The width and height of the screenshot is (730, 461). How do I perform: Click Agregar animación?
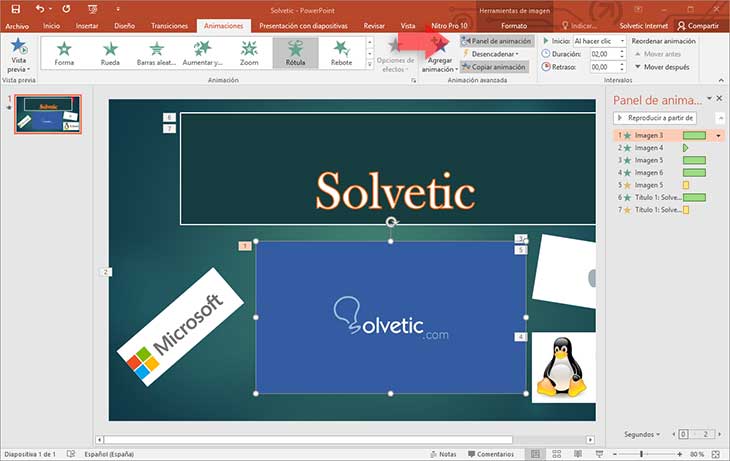439,56
